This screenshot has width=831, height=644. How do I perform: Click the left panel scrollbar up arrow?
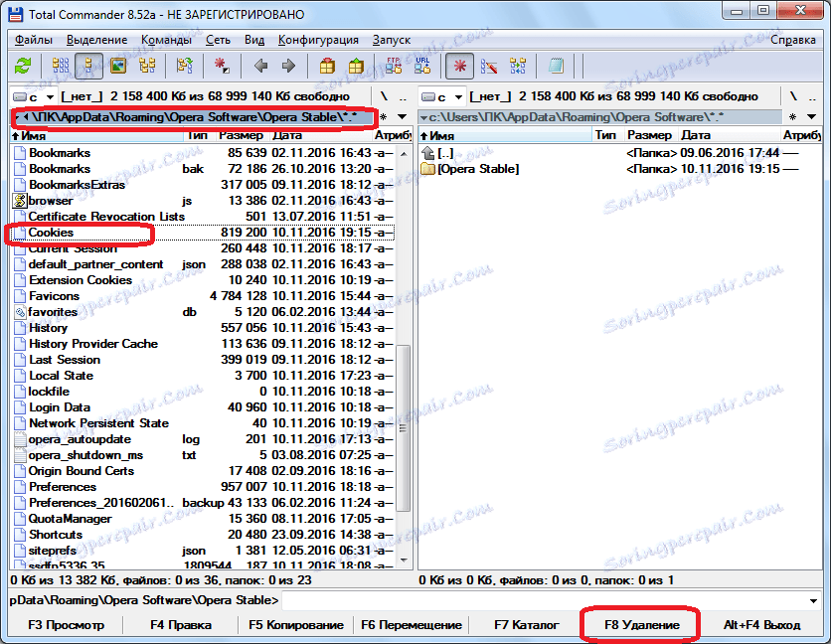pyautogui.click(x=404, y=154)
